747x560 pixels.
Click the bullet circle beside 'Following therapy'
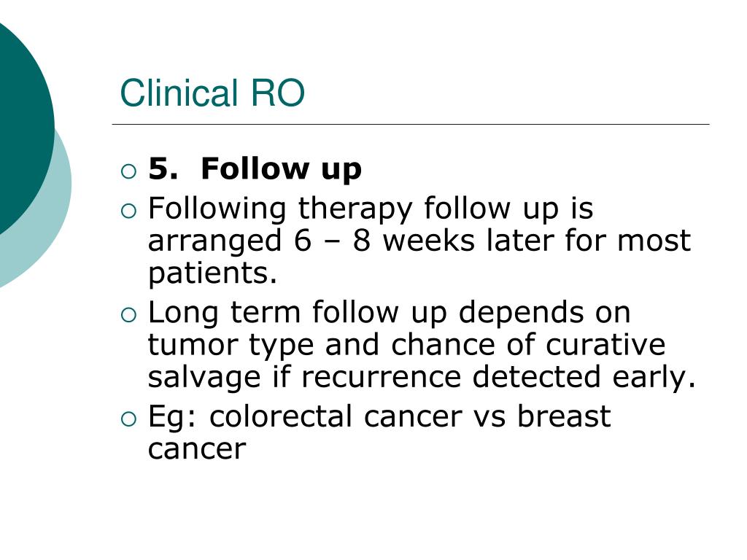(x=128, y=211)
